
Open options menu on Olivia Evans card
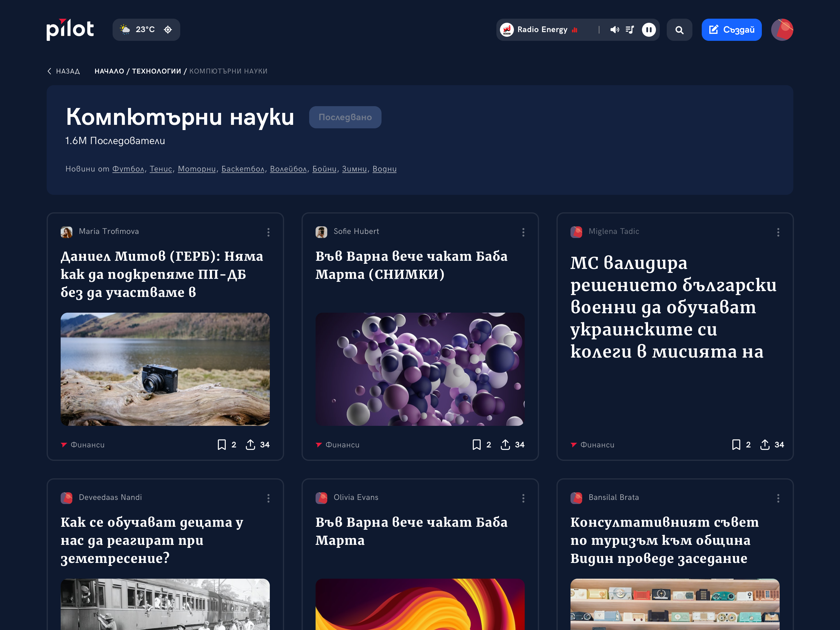[x=523, y=498]
